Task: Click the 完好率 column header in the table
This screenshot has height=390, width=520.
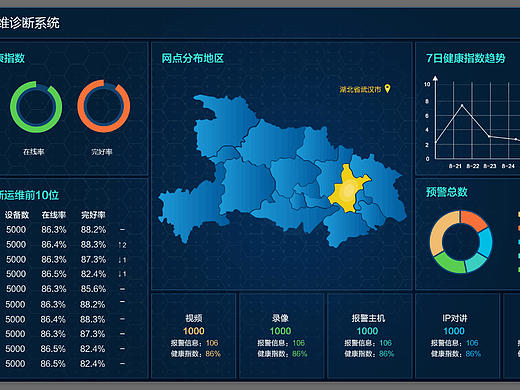Action: [x=93, y=215]
